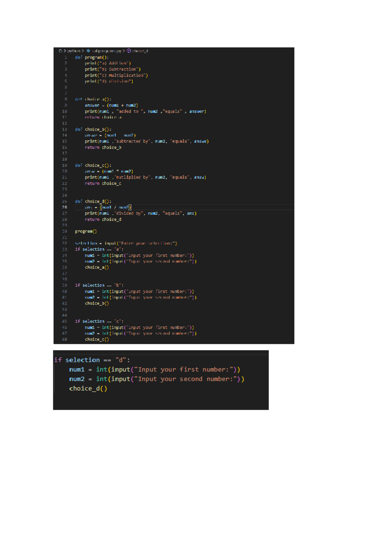Click the 'program()' call on line 30
The height and width of the screenshot is (554, 392).
(x=86, y=232)
